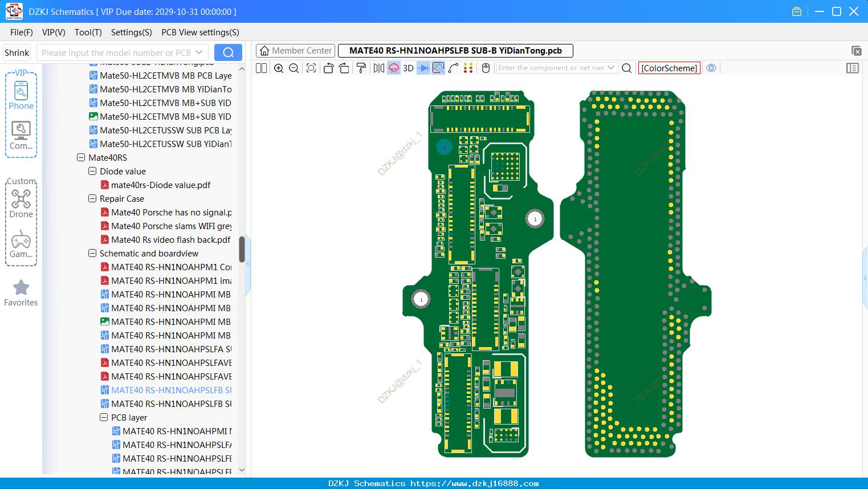Click the window restore icon near tab bar
This screenshot has width=868, height=489.
coord(856,51)
